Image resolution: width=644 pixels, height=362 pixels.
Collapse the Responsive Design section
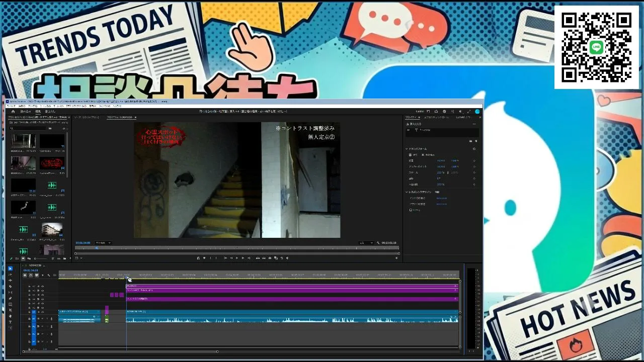pyautogui.click(x=407, y=192)
